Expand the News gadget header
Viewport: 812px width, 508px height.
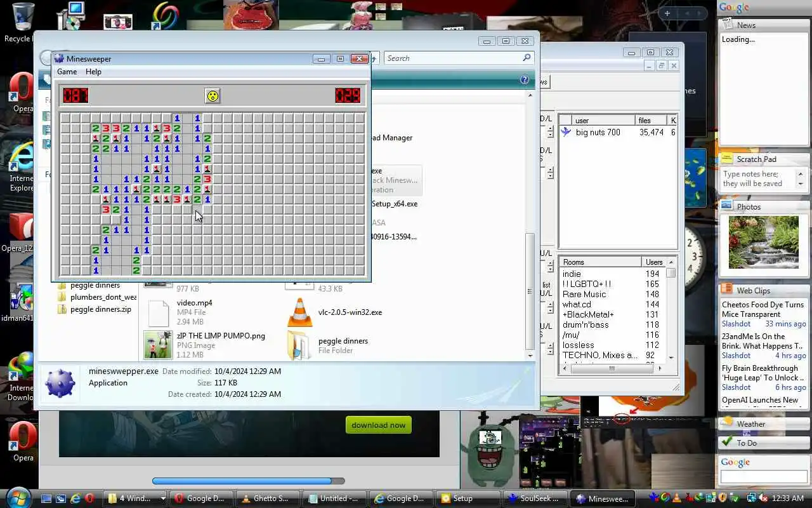click(764, 25)
